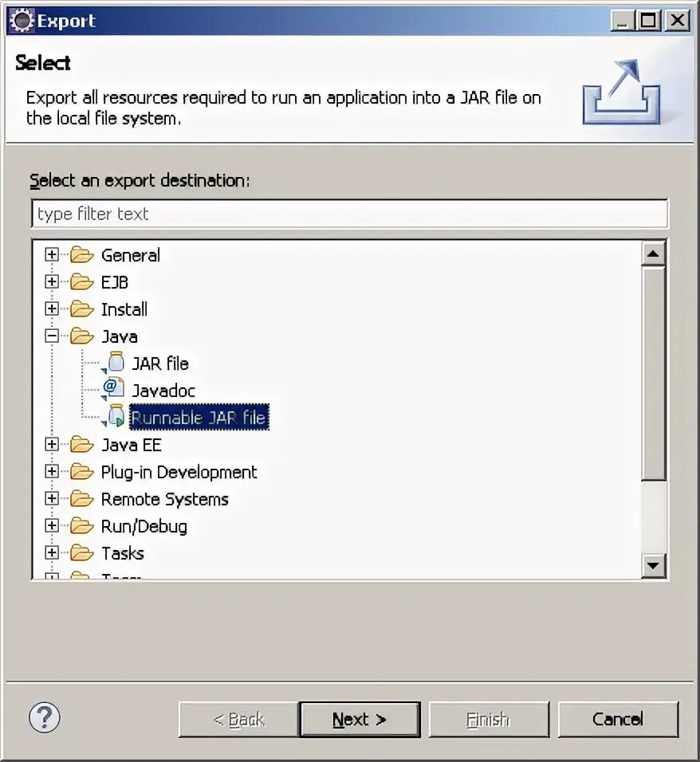Expand the Plug-in Development node
Image resolution: width=700 pixels, height=762 pixels.
tap(52, 471)
